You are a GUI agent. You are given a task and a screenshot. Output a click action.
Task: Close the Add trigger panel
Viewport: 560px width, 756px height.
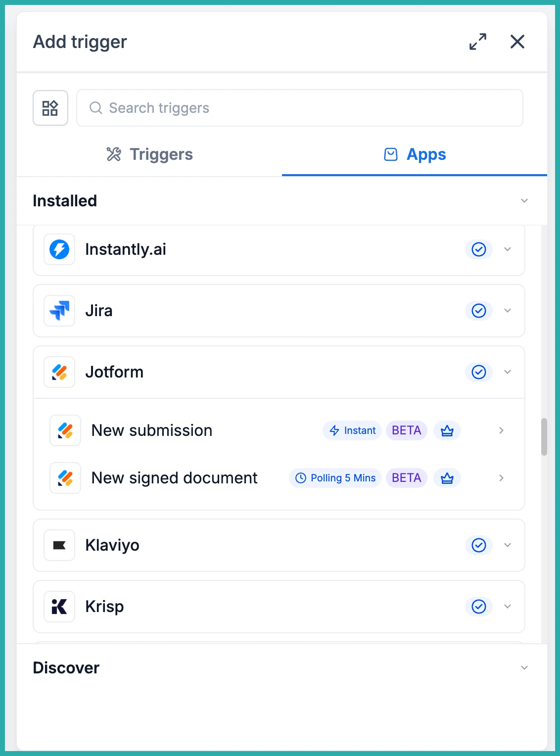point(517,42)
